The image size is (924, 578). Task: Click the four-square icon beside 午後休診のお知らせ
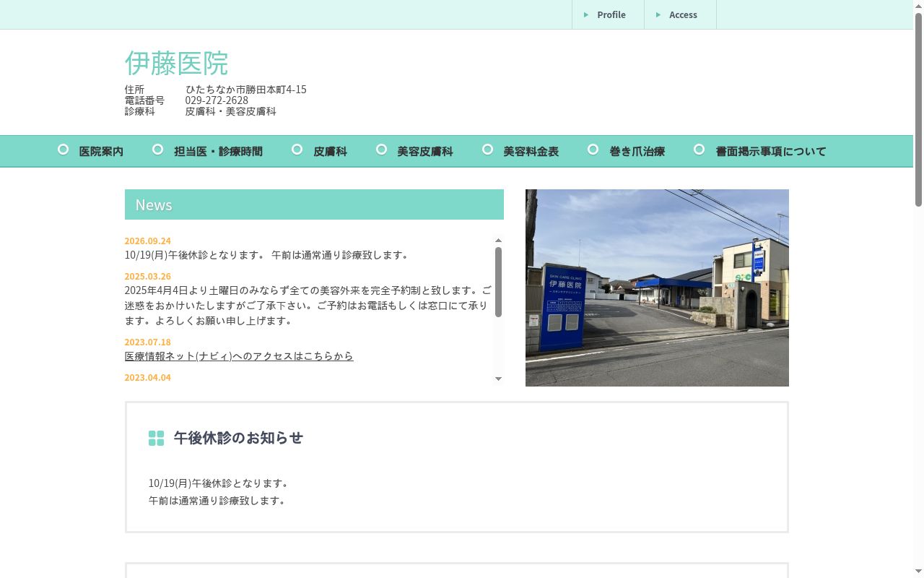tap(156, 439)
